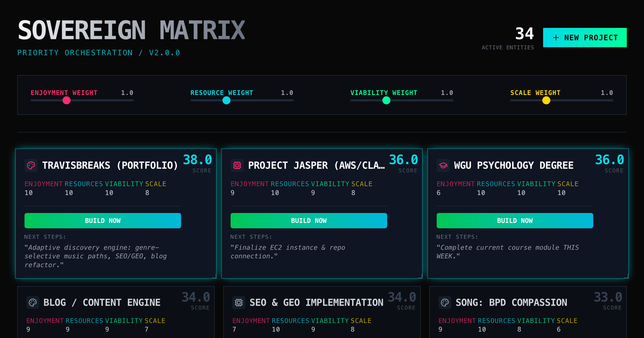Click Song: BPD Compassion palette icon
This screenshot has height=338, width=644.
pos(445,303)
